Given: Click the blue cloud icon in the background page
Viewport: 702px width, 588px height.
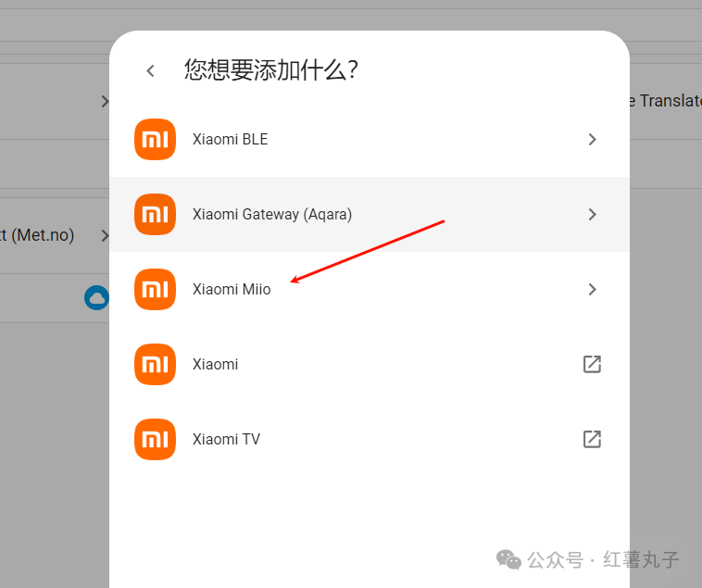Looking at the screenshot, I should click(96, 297).
